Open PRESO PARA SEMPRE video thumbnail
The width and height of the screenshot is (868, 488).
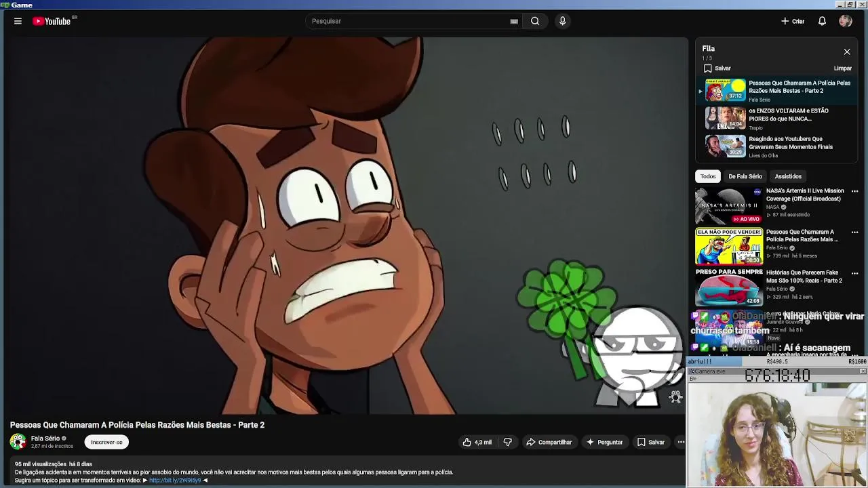click(728, 287)
